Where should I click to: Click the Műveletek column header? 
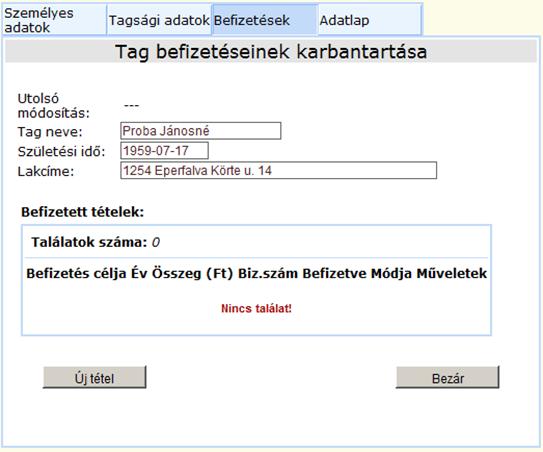coord(452,274)
